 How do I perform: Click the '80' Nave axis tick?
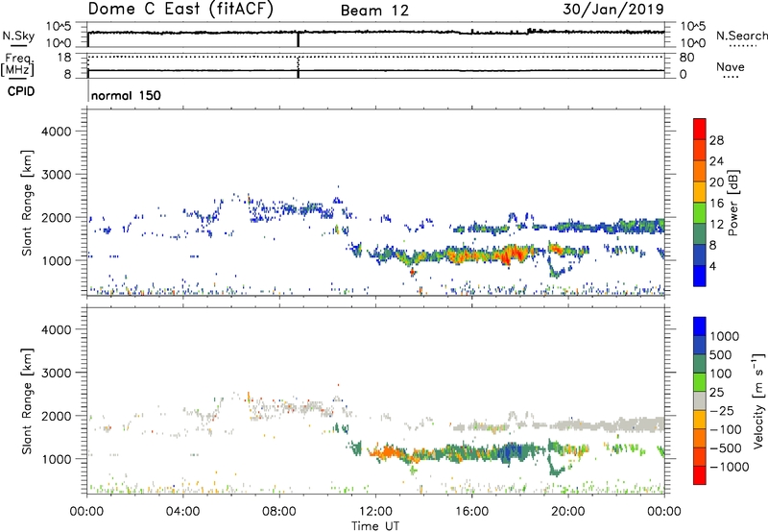click(x=686, y=58)
